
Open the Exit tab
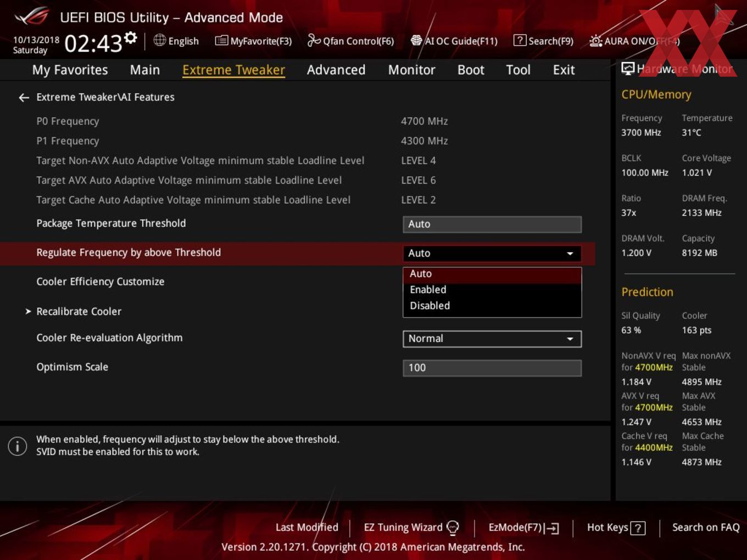564,70
